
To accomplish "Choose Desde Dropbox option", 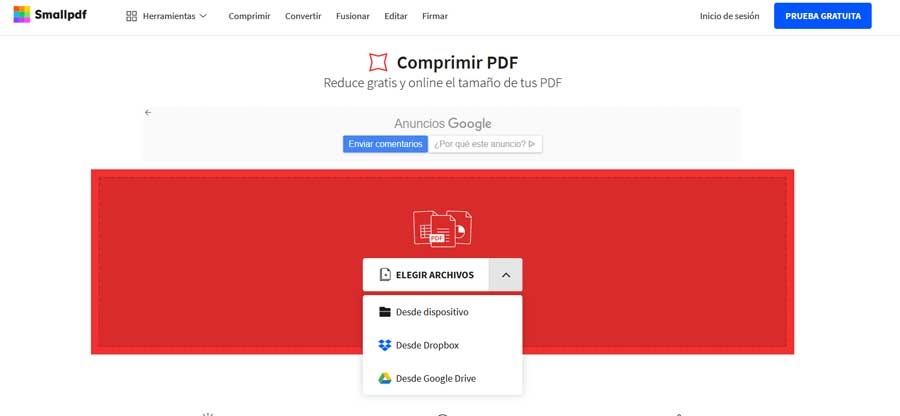I will pos(443,345).
